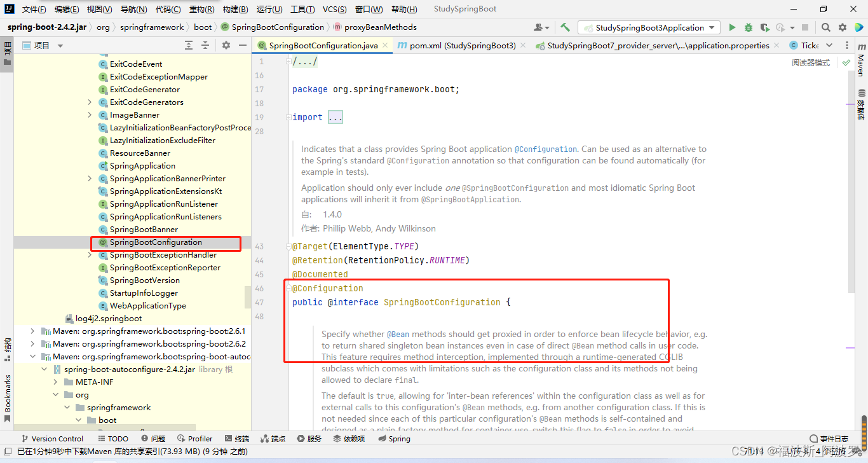Open the Maven tool window sidebar
Viewport: 868px width, 463px height.
[861, 60]
